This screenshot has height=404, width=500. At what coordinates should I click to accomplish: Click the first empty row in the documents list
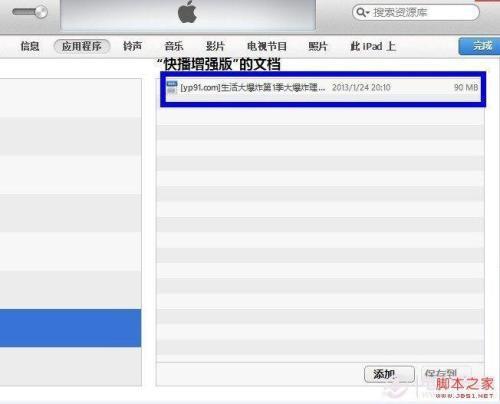[x=320, y=117]
